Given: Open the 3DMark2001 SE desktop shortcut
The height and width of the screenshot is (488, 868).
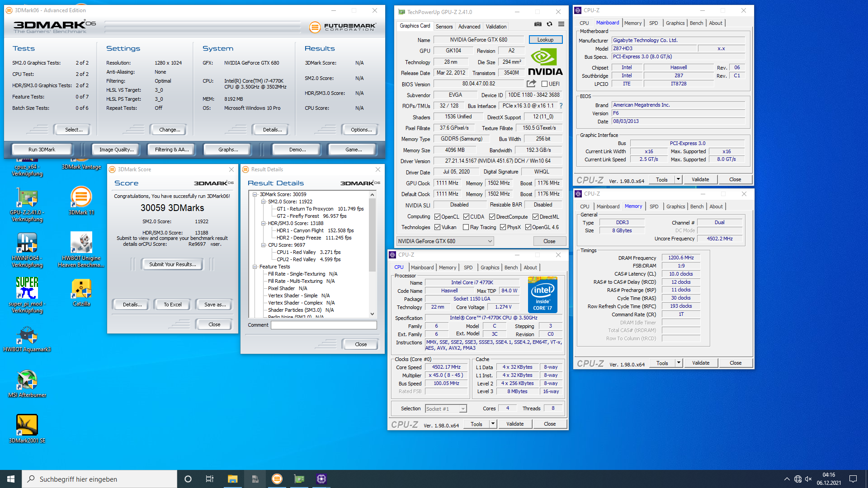Looking at the screenshot, I should point(27,429).
